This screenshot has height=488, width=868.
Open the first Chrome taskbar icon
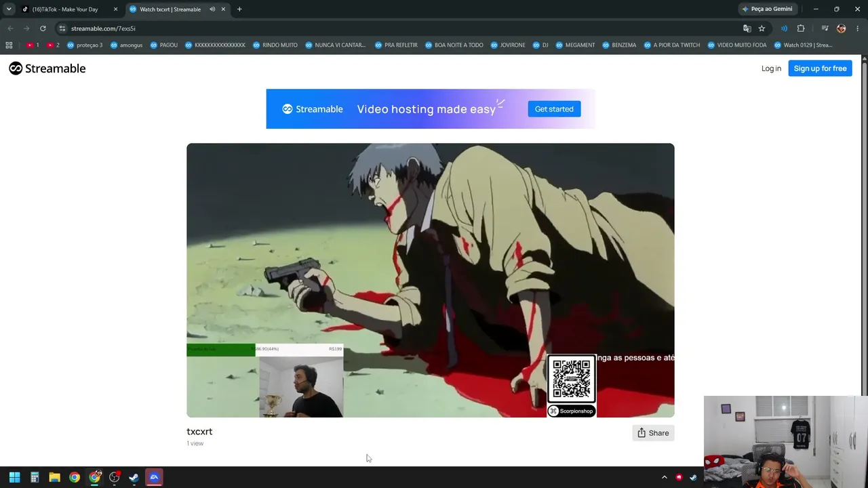point(75,477)
